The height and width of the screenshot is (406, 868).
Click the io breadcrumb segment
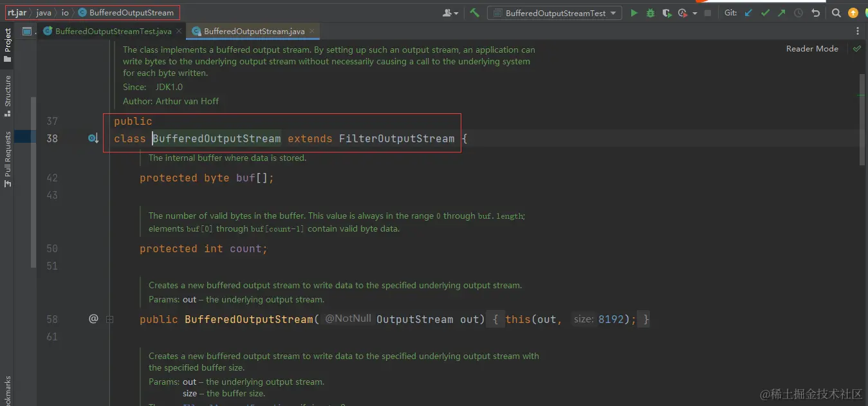click(65, 13)
